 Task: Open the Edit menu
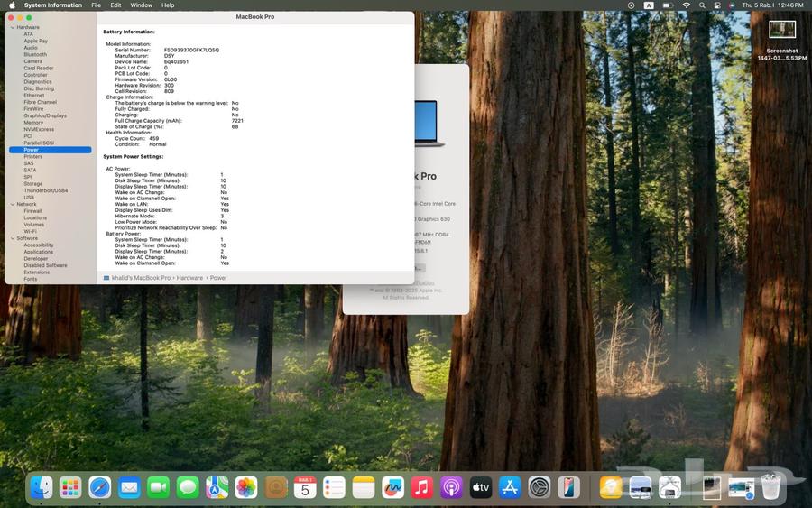click(115, 5)
